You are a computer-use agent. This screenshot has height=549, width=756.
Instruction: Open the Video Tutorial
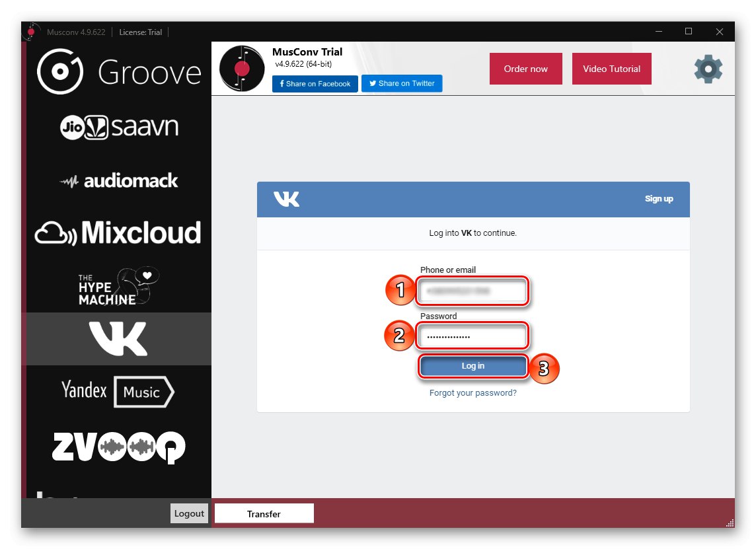click(611, 69)
